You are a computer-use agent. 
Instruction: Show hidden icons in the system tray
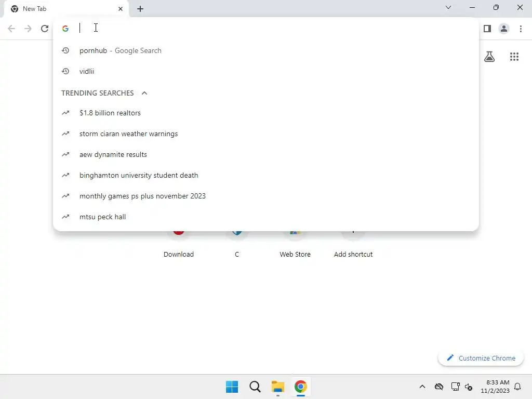[x=422, y=387]
